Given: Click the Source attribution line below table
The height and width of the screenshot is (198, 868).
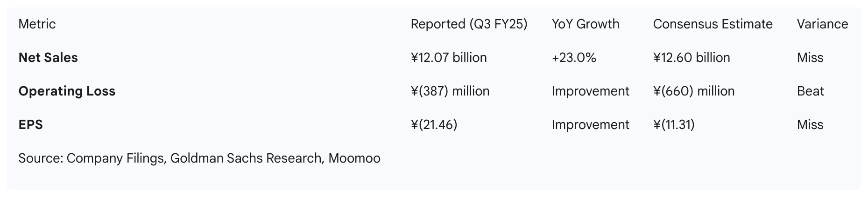Looking at the screenshot, I should (x=199, y=158).
